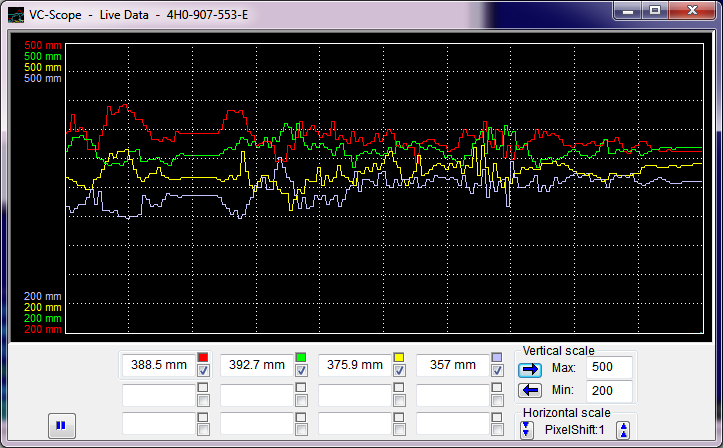Image resolution: width=723 pixels, height=448 pixels.
Task: Select the 357 mm measurement field
Action: [452, 366]
